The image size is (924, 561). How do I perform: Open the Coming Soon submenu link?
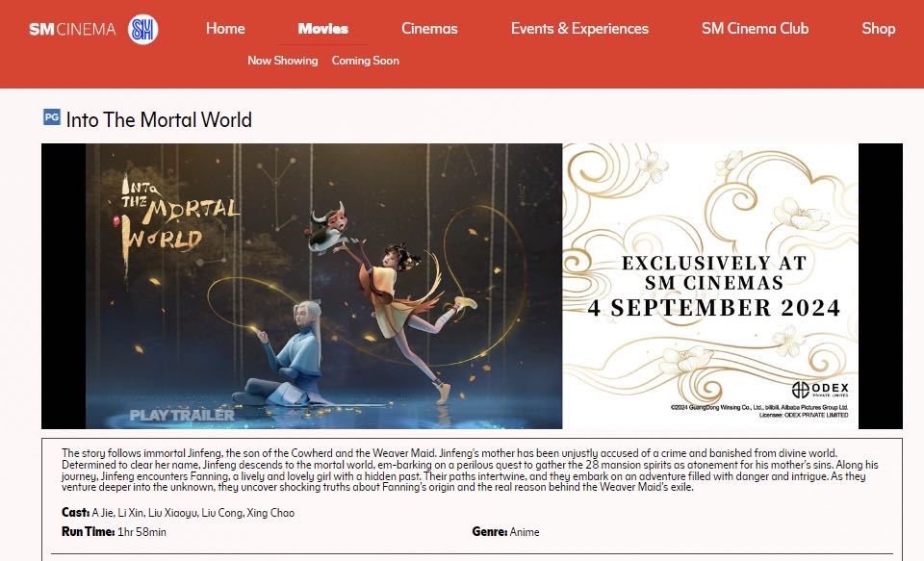366,61
